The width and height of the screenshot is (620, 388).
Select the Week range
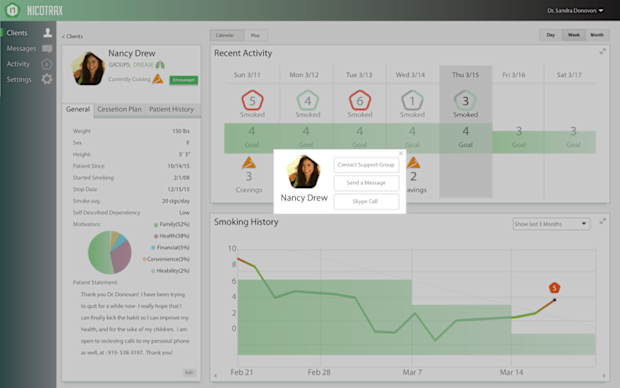pos(574,35)
